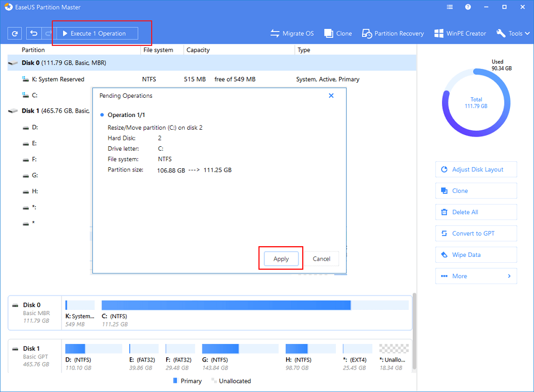Click the Primary legend swatch

(175, 380)
